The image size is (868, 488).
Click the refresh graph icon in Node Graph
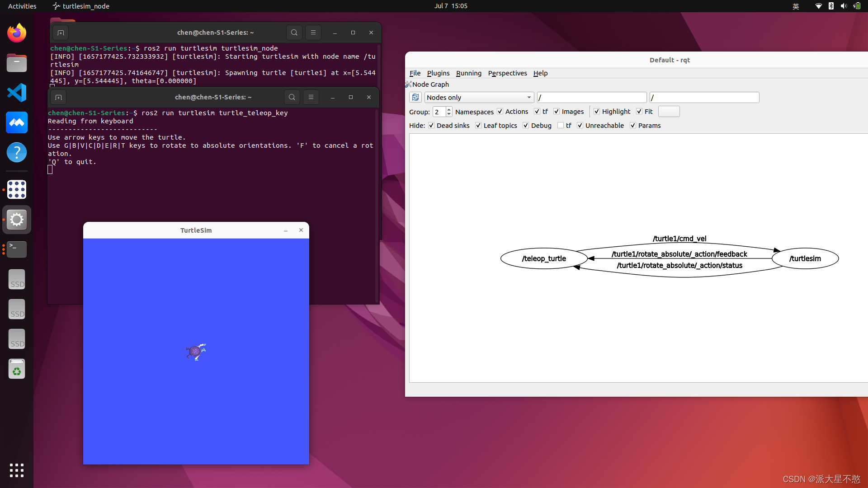click(415, 97)
